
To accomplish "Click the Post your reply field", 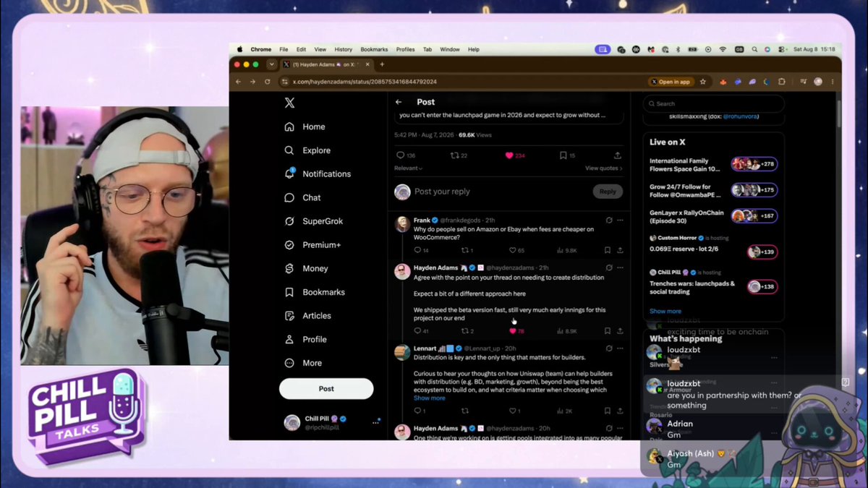I will click(501, 192).
